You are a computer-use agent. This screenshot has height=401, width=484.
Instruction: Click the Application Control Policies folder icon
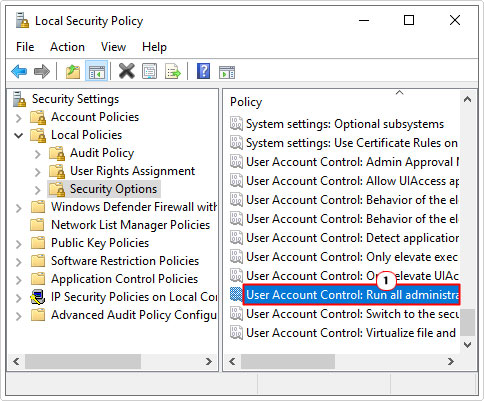[37, 279]
